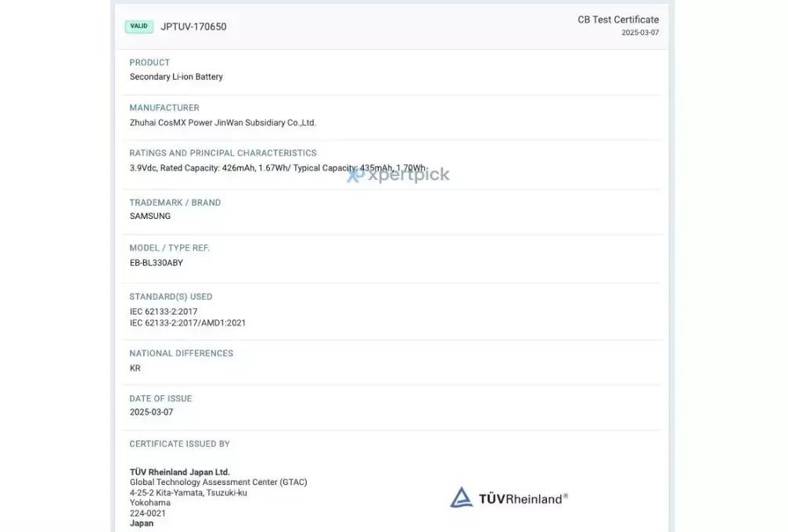Screen dimensions: 788x532
Task: Select the Yokohama city line
Action: [x=150, y=503]
